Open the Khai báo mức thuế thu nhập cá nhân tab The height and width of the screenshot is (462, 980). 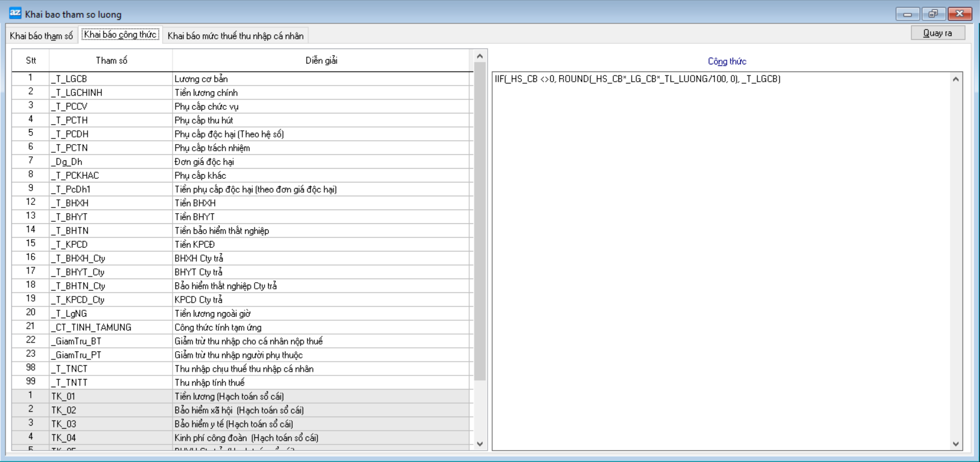(x=235, y=36)
